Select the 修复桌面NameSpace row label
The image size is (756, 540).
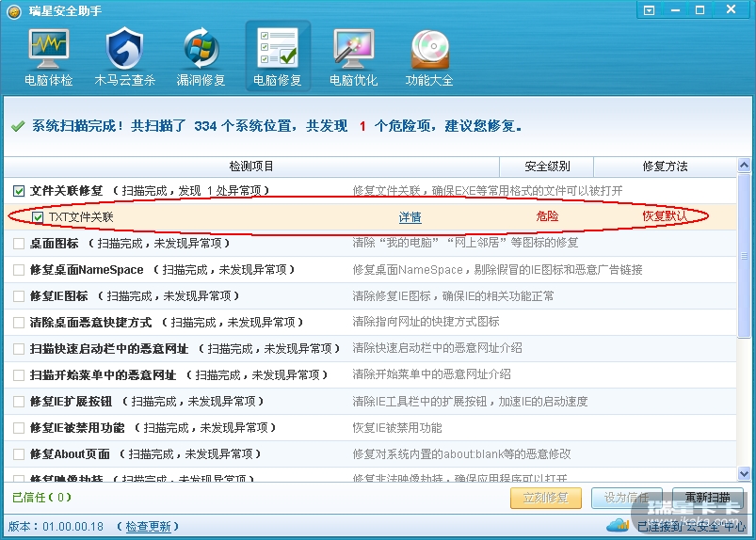point(87,270)
